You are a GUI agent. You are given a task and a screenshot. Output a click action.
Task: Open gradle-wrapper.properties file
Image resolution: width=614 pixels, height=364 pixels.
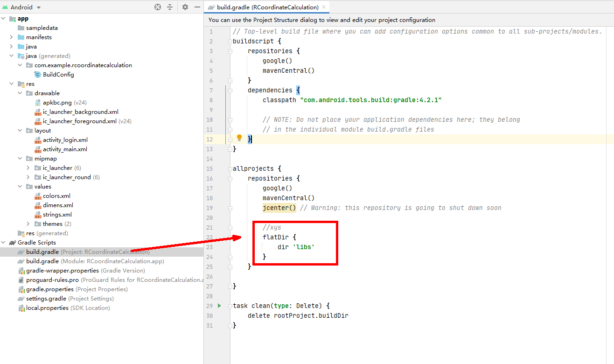pos(85,271)
